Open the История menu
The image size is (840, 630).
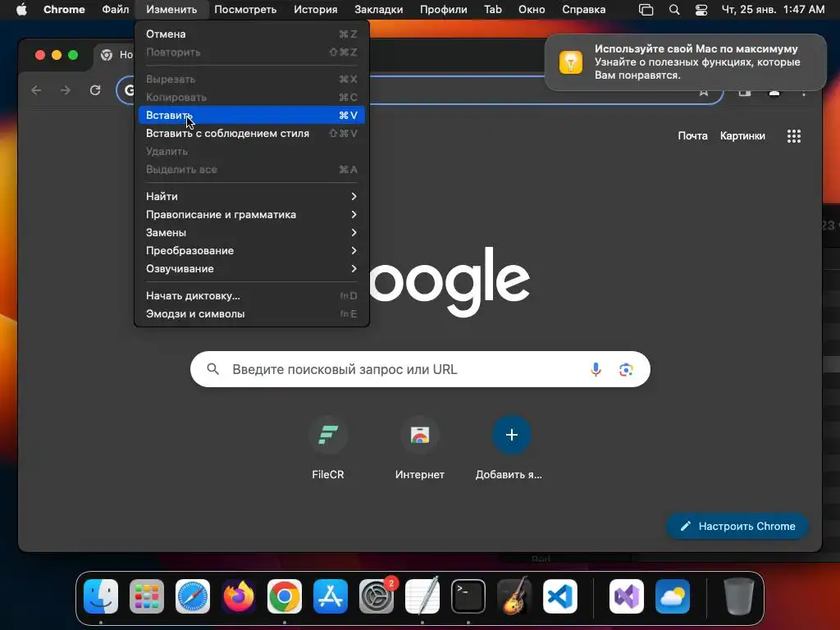pyautogui.click(x=316, y=10)
